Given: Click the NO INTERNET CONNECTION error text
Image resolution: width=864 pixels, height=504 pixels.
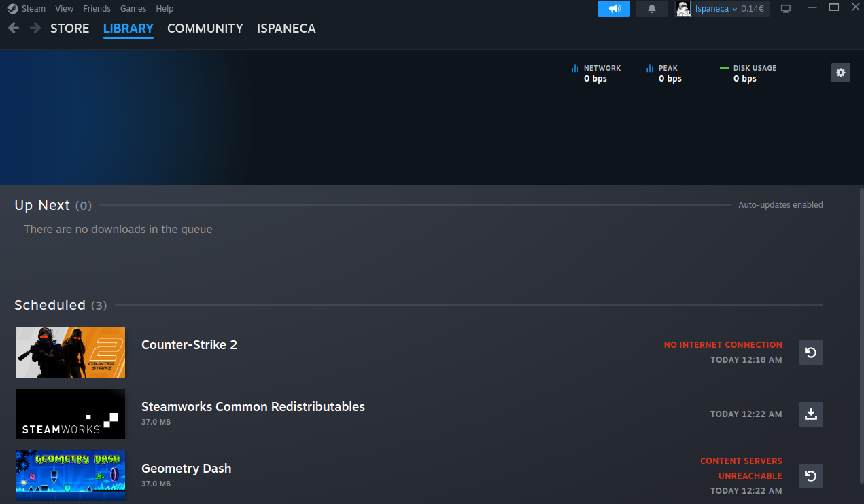Looking at the screenshot, I should click(x=723, y=345).
